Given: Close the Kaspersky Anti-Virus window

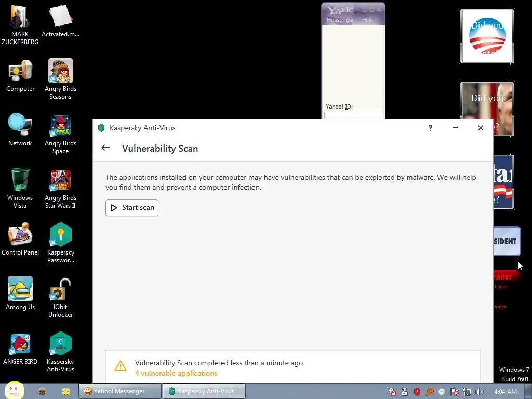Looking at the screenshot, I should coord(481,128).
